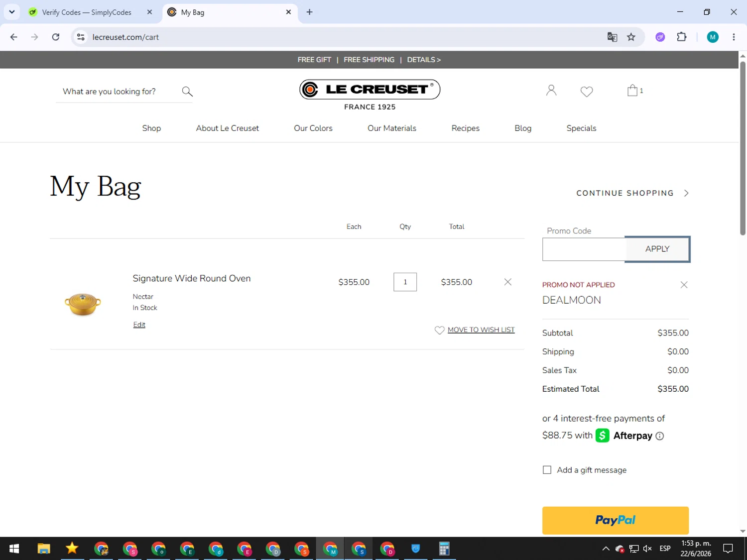Show hidden system tray icons
This screenshot has width=747, height=560.
coord(606,549)
